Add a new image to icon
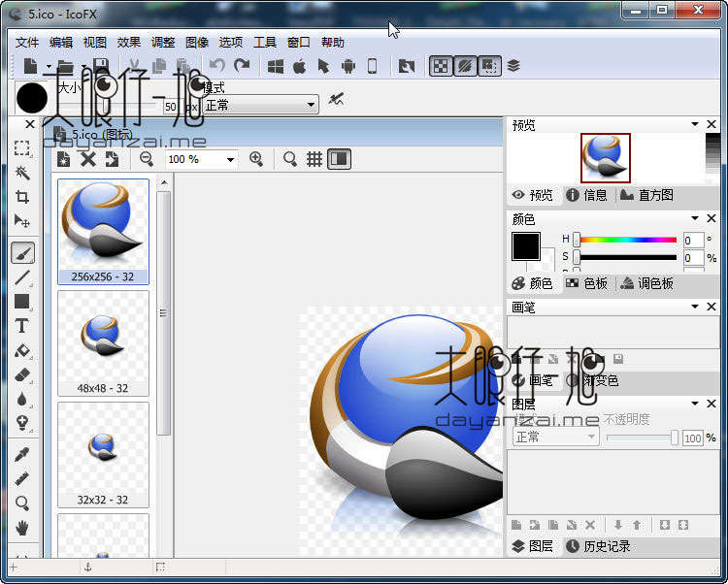Screen dimensions: 728x584 [x=64, y=159]
